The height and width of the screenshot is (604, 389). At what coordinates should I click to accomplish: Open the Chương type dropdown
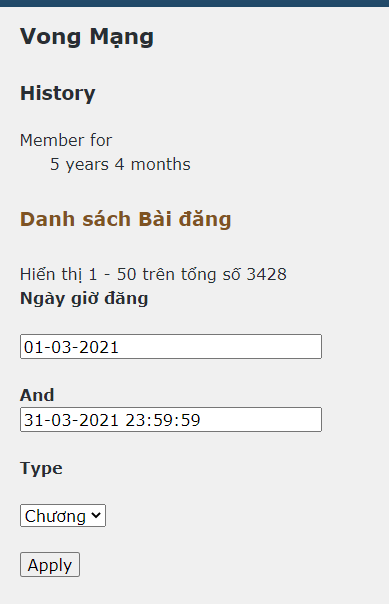(x=63, y=516)
